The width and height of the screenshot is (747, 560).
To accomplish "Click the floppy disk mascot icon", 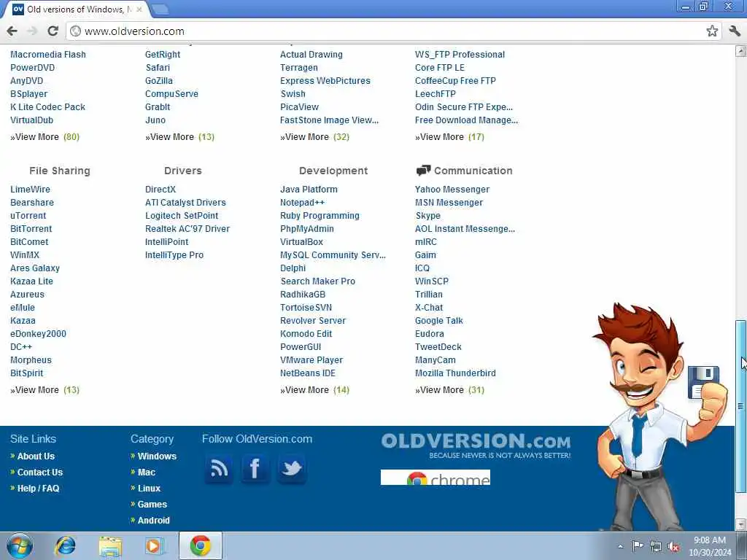I will [x=703, y=382].
